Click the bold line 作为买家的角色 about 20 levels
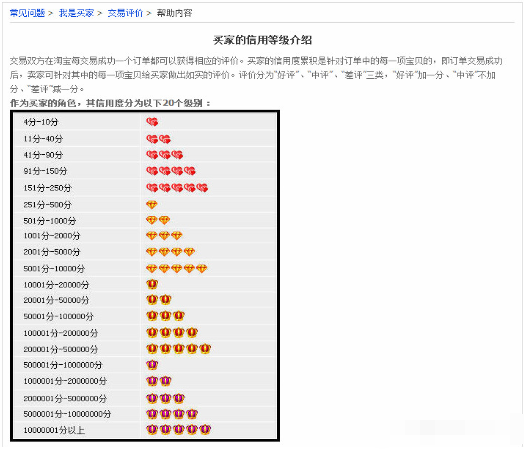The width and height of the screenshot is (524, 451). [110, 103]
